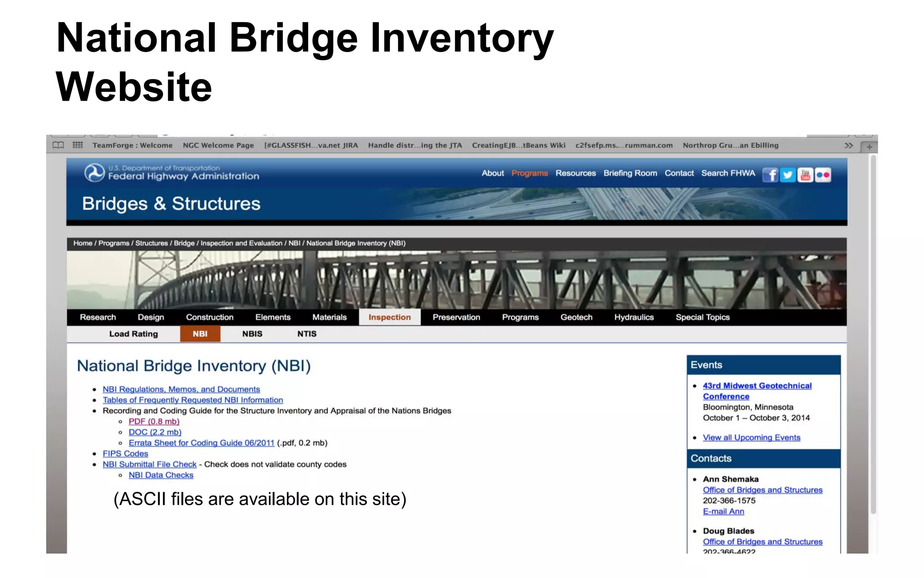Open the FIPS Codes link

pyautogui.click(x=125, y=453)
